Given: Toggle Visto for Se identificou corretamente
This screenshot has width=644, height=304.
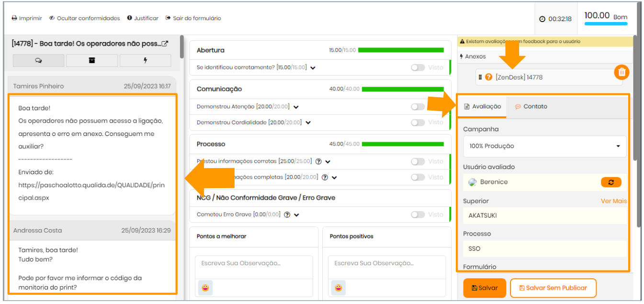Looking at the screenshot, I should tap(418, 68).
